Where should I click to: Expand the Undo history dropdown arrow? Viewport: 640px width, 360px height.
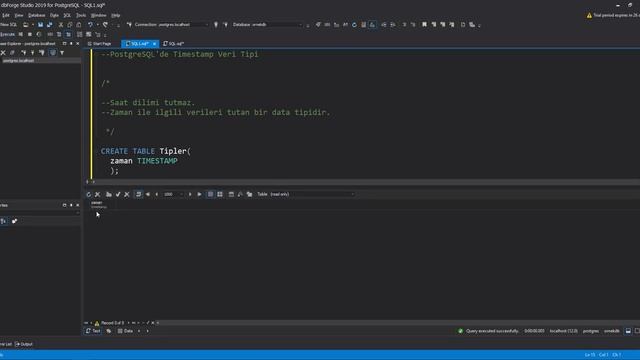point(97,25)
